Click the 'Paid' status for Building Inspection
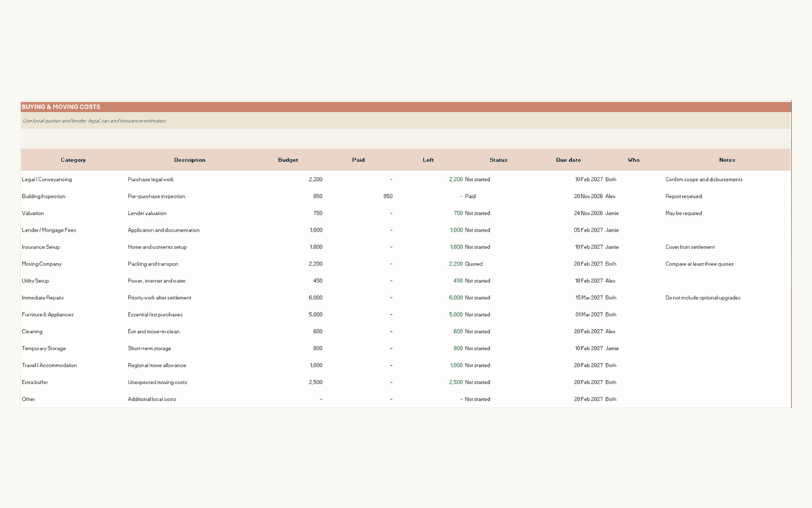812x508 pixels. tap(470, 196)
